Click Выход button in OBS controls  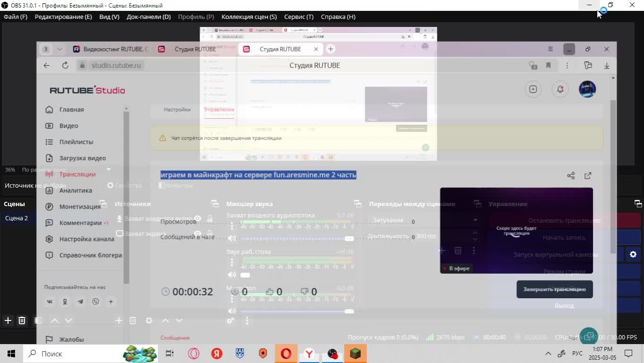tap(564, 305)
